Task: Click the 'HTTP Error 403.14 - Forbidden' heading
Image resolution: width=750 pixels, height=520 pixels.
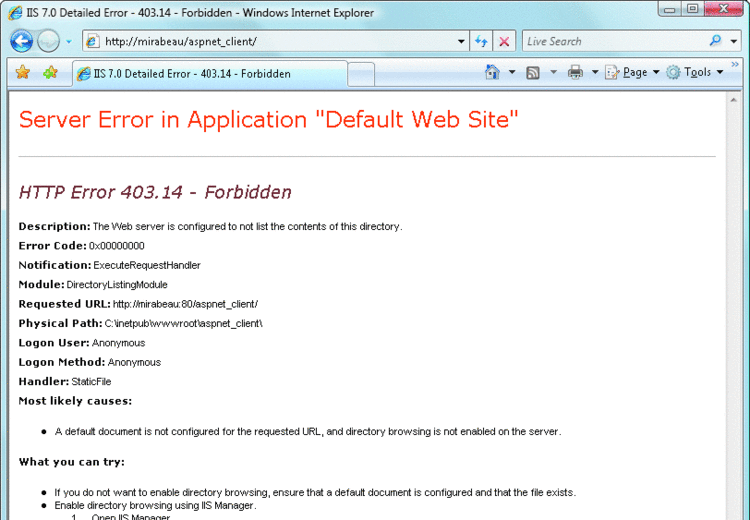Action: click(x=155, y=192)
